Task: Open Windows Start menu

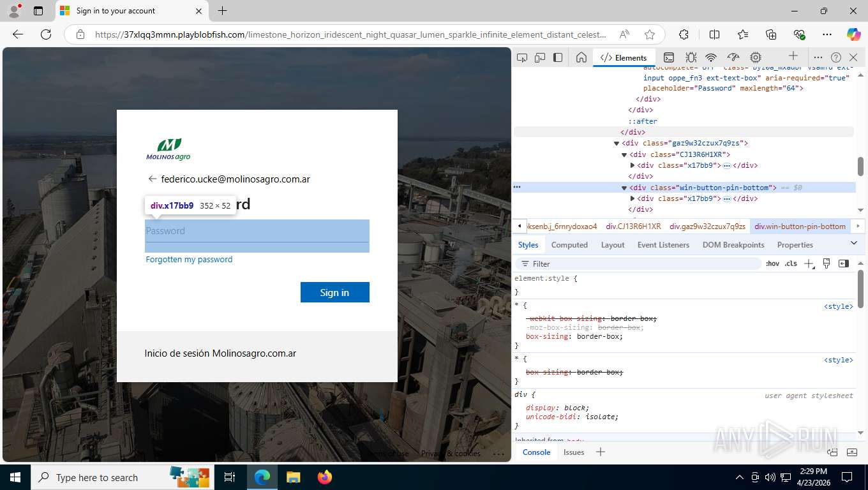Action: [15, 477]
